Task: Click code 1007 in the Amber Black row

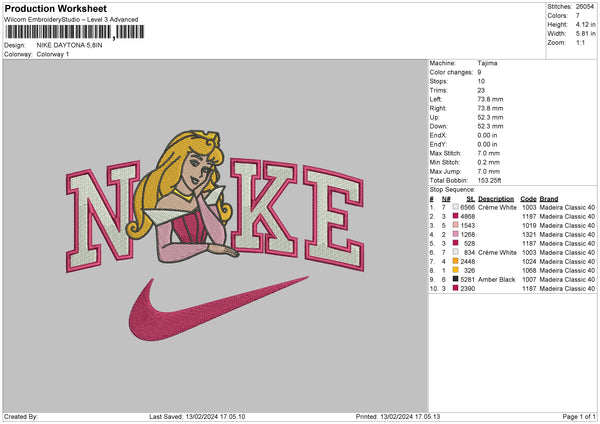Action: pos(529,280)
